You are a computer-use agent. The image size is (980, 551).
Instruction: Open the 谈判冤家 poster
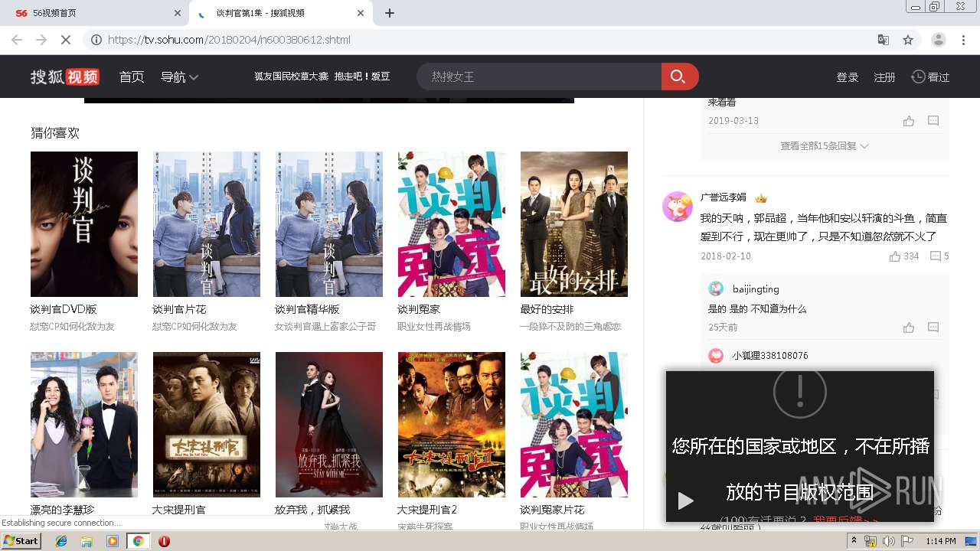(x=452, y=224)
